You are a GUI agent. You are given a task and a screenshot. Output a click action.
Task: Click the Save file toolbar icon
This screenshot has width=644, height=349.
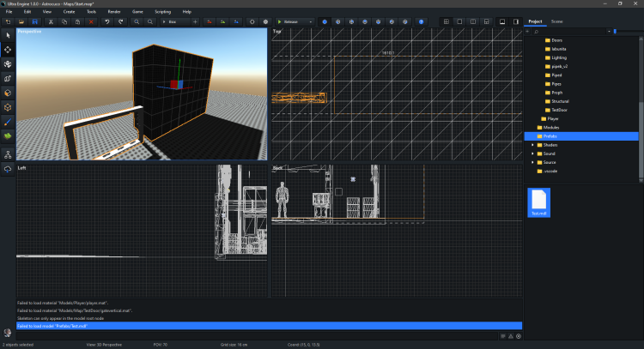34,21
